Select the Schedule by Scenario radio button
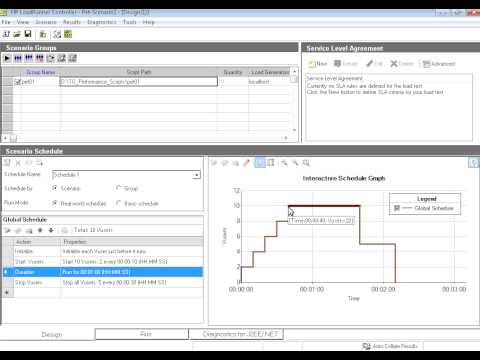Screen dimensions: 480x360 click(55, 188)
